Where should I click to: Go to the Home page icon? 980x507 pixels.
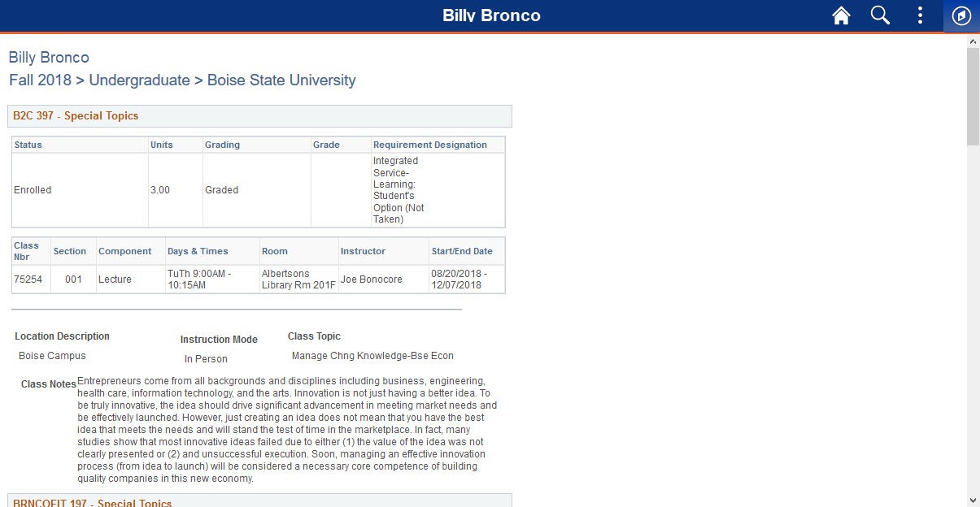point(841,15)
